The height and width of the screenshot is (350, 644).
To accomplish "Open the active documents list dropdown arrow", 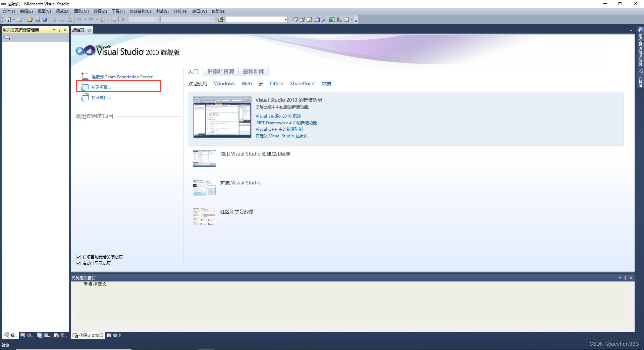I will (x=631, y=31).
